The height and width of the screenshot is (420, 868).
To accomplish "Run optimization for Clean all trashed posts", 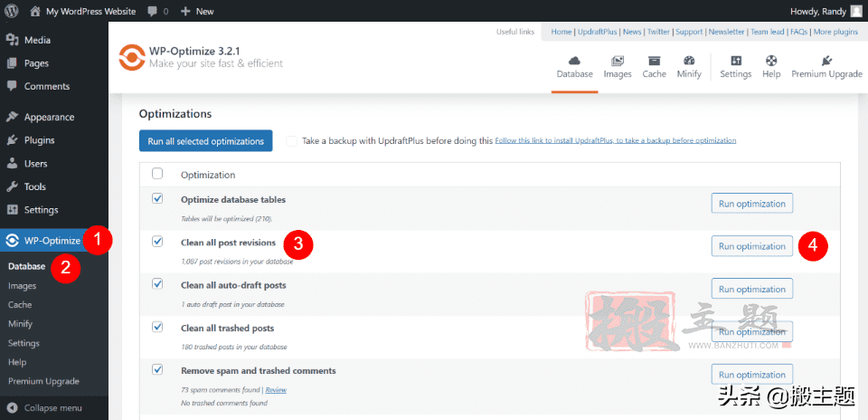I will tap(751, 331).
